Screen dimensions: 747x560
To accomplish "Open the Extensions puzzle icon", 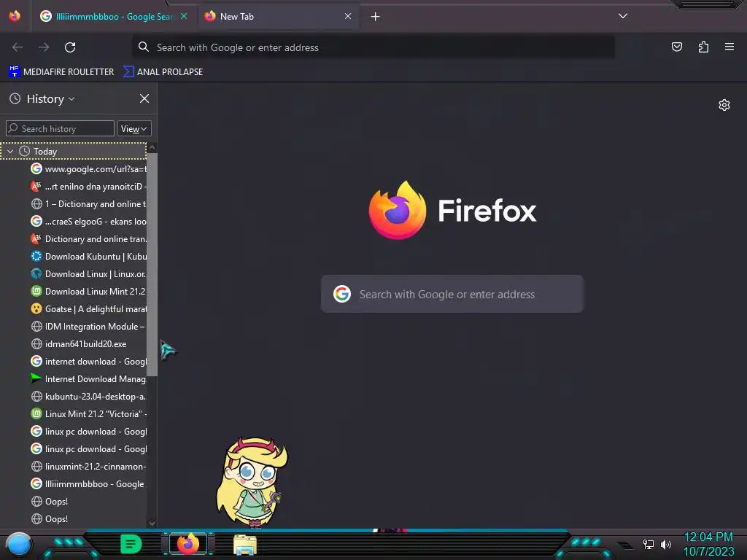I will tap(703, 47).
